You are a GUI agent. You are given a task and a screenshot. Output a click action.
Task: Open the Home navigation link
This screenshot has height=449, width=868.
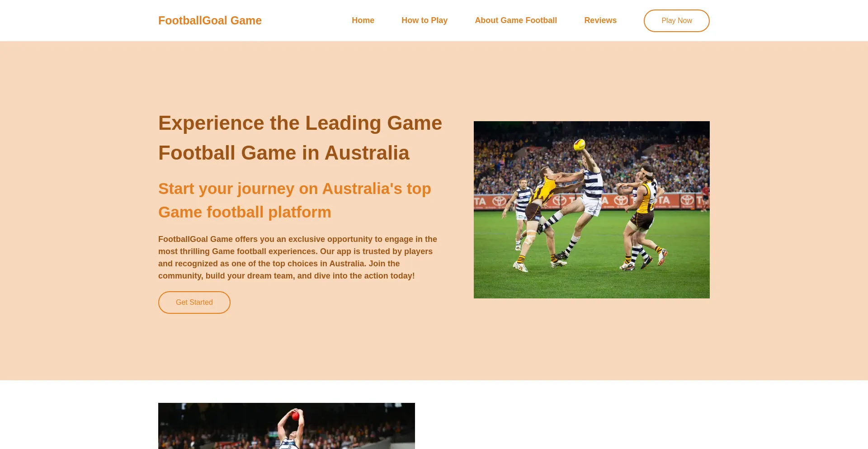click(363, 20)
